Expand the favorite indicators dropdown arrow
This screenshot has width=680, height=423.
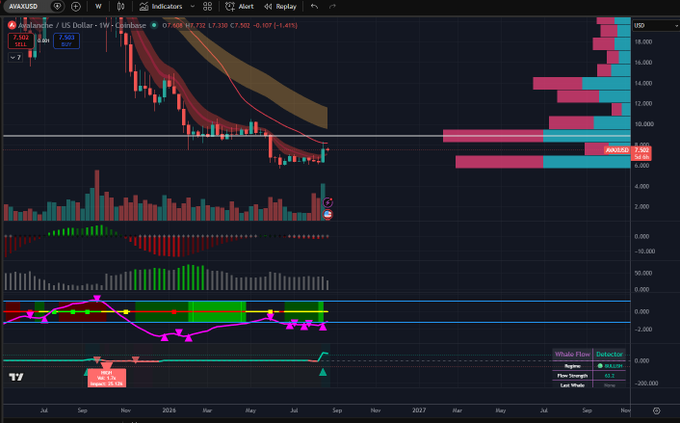193,7
